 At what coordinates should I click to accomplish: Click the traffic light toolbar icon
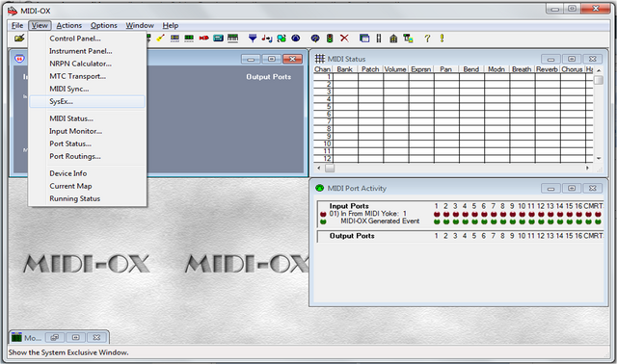coord(330,39)
